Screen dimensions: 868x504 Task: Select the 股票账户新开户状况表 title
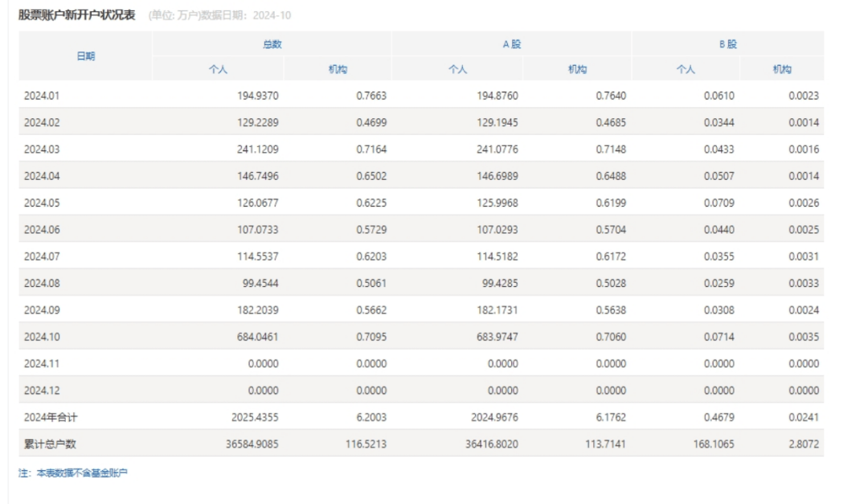pyautogui.click(x=77, y=15)
